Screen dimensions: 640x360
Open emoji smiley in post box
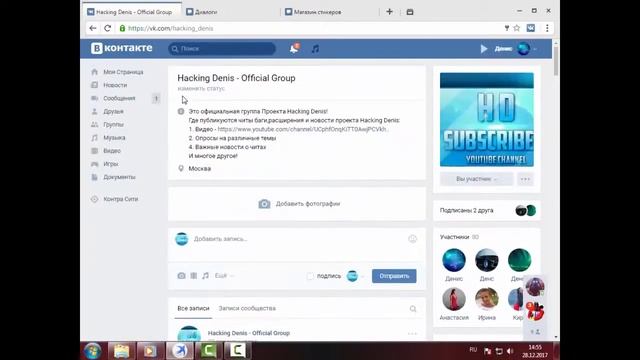pos(413,239)
